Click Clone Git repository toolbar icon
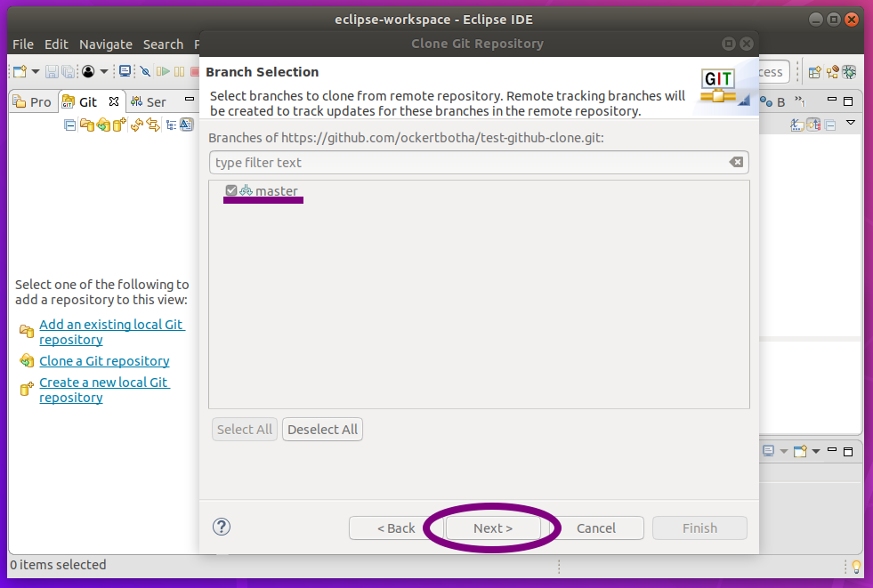 point(103,125)
